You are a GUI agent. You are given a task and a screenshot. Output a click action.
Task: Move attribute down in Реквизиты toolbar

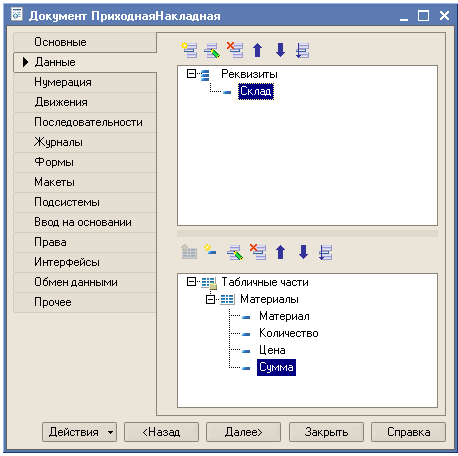280,50
